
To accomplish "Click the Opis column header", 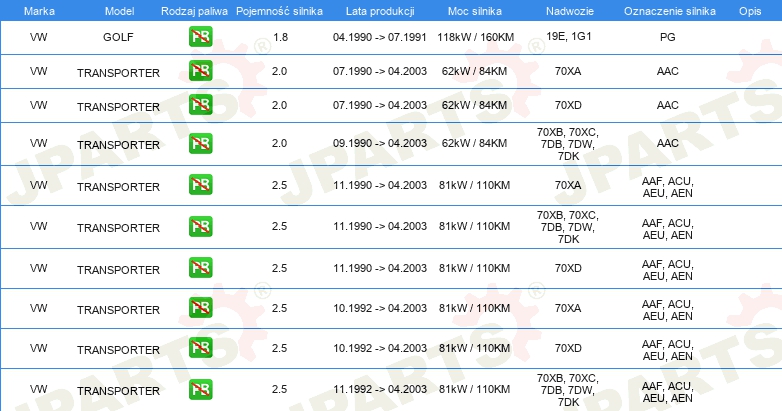I will click(x=750, y=11).
